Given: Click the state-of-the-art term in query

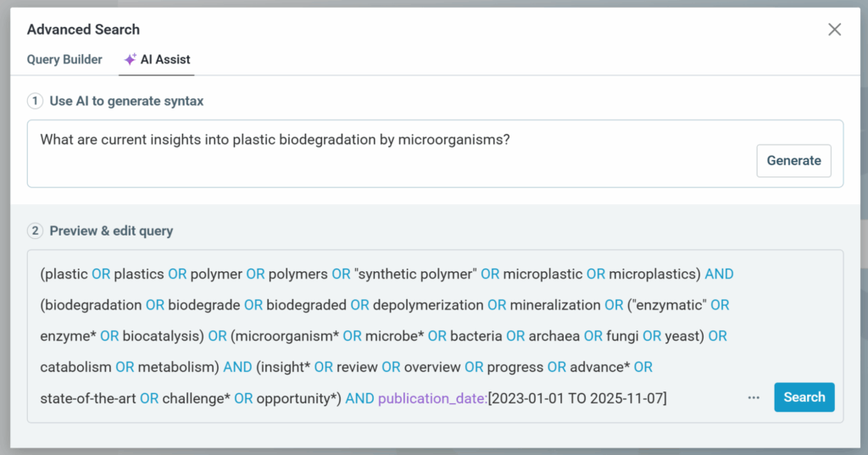Looking at the screenshot, I should pyautogui.click(x=88, y=397).
